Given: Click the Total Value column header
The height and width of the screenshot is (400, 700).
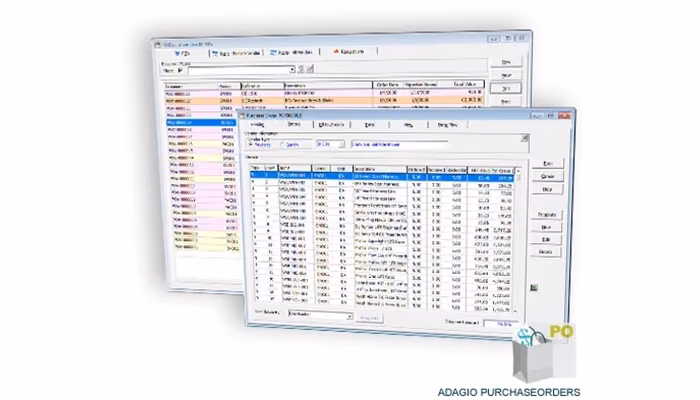Looking at the screenshot, I should click(465, 84).
